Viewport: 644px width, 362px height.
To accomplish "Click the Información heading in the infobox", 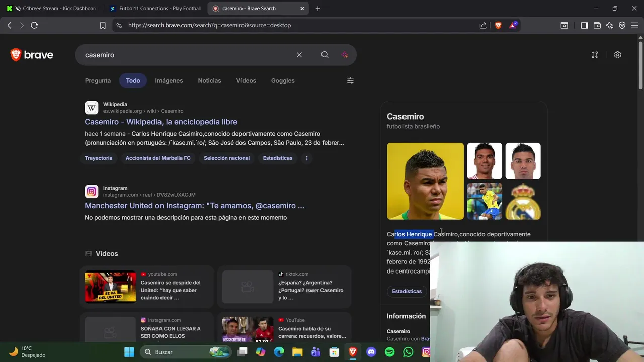I will point(406,316).
